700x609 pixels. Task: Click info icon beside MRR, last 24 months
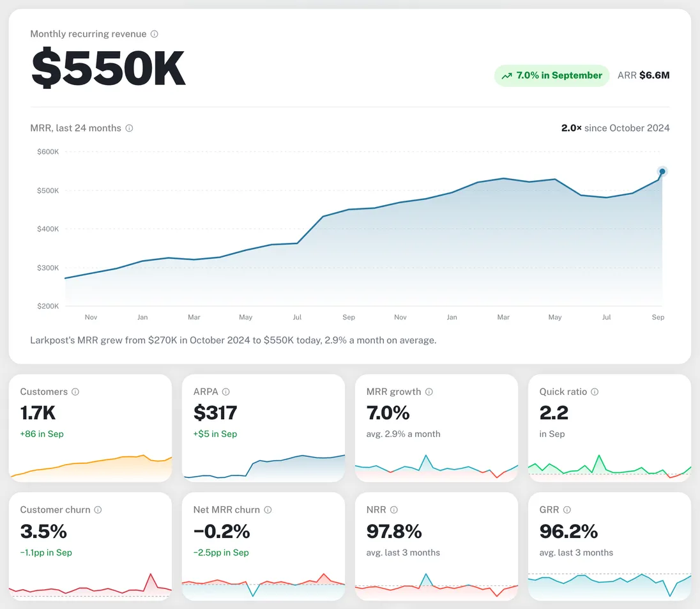[x=129, y=128]
